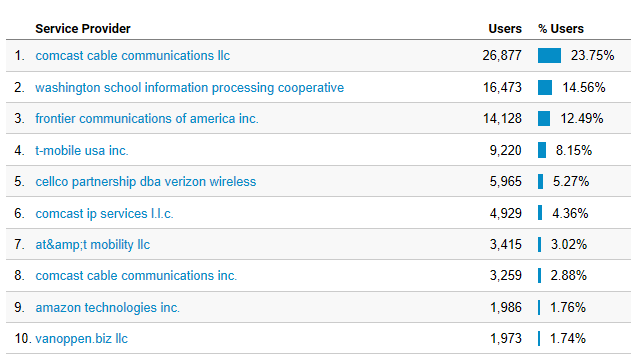This screenshot has height=360, width=631.
Task: Click frontier communications of america inc.
Action: click(x=147, y=119)
